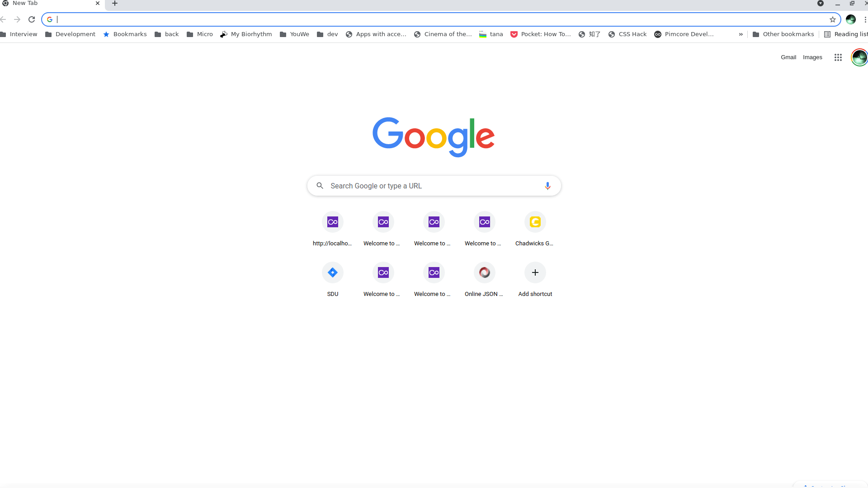The height and width of the screenshot is (488, 868).
Task: Open Chrome's three-dot menu
Action: tap(865, 19)
